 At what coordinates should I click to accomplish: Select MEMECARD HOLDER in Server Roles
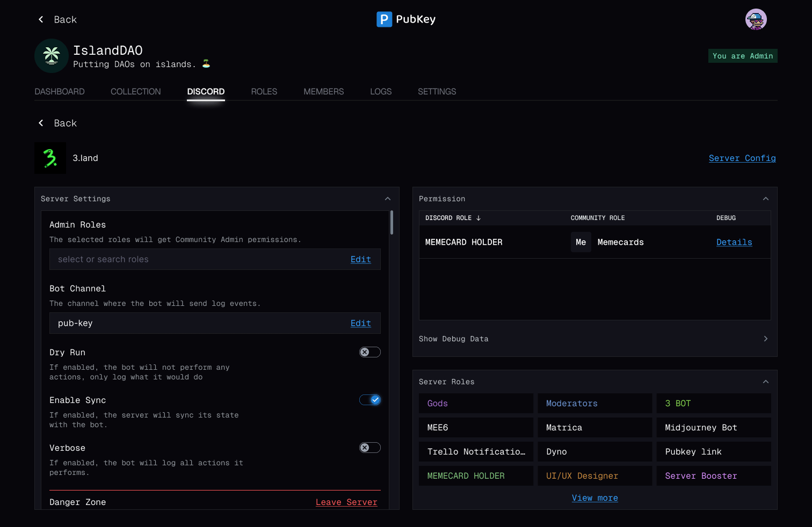click(476, 476)
